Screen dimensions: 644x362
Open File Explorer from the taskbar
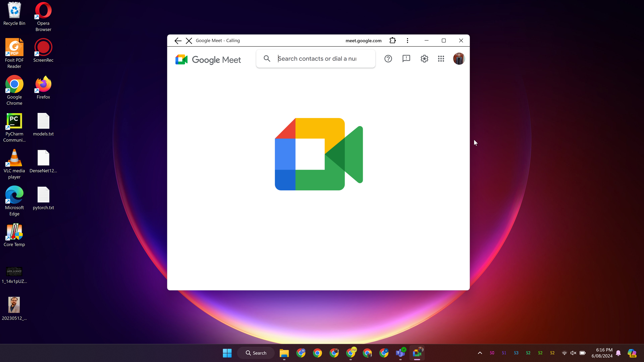point(284,353)
